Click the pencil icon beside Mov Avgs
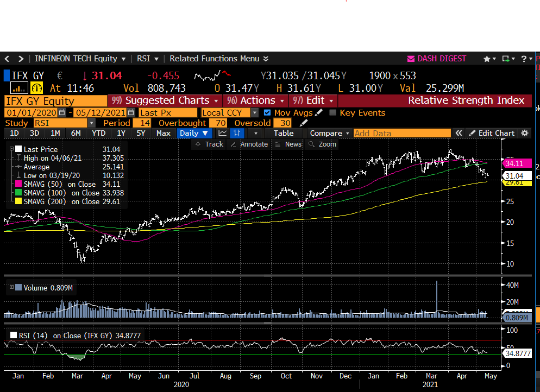Image resolution: width=540 pixels, height=392 pixels. pos(319,112)
